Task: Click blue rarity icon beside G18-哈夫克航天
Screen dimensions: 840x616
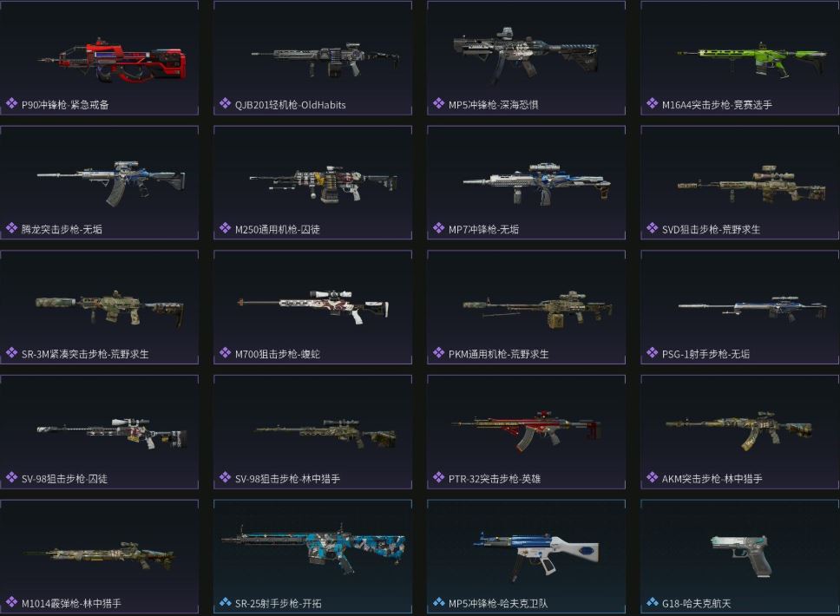Action: (x=652, y=603)
